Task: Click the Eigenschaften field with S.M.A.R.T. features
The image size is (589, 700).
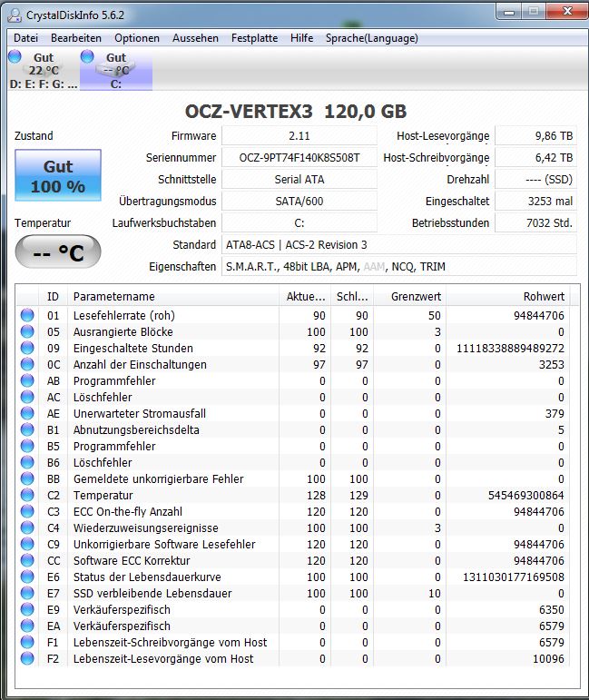Action: (x=399, y=267)
